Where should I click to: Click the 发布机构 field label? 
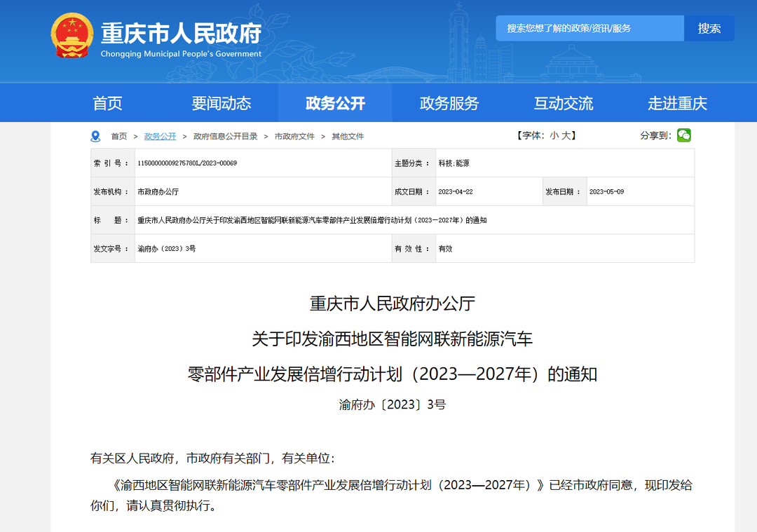point(111,191)
